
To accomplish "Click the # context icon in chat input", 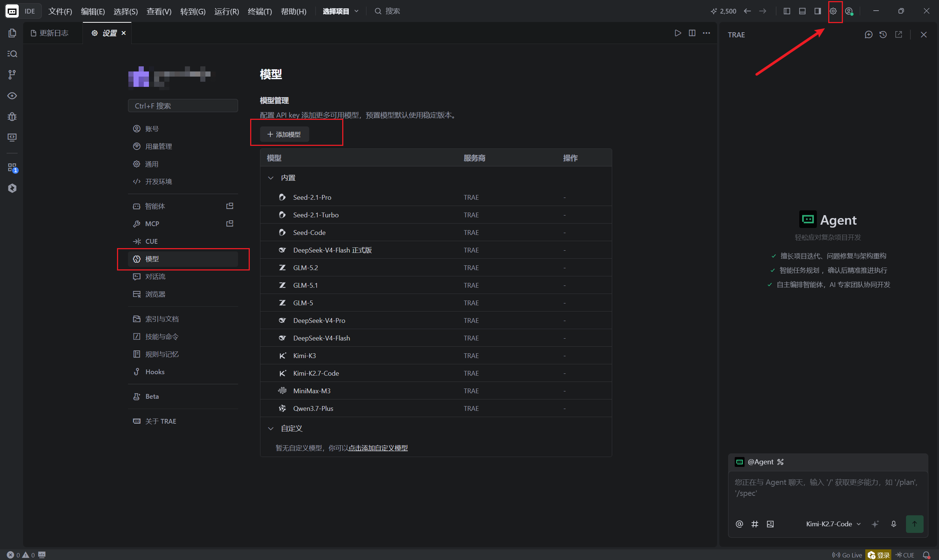I will pos(755,524).
